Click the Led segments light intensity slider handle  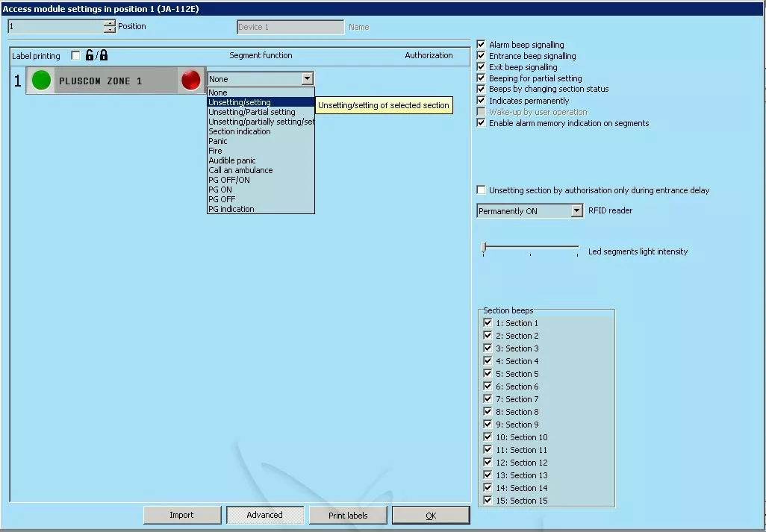tap(484, 248)
